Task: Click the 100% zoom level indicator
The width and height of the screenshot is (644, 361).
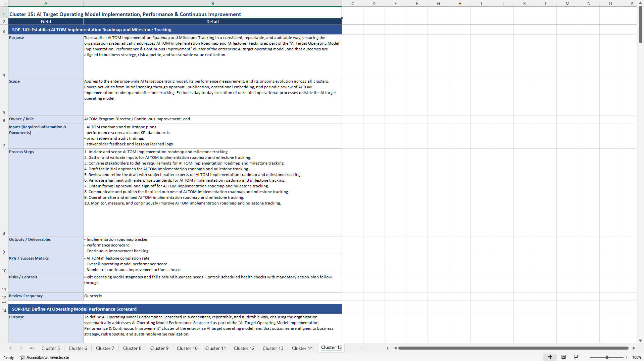Action: (x=637, y=357)
